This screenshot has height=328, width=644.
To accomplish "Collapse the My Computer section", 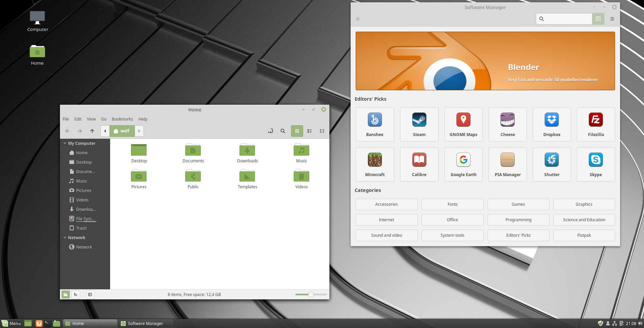I will point(65,143).
